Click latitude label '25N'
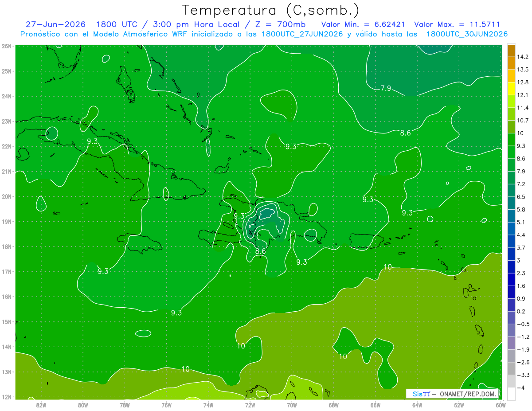 click(7, 71)
